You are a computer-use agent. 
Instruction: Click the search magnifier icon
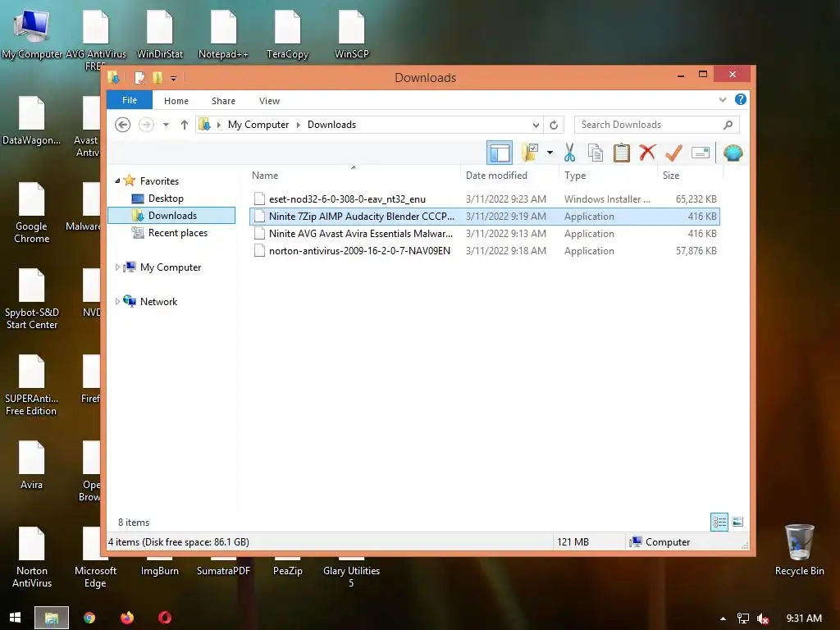click(728, 125)
